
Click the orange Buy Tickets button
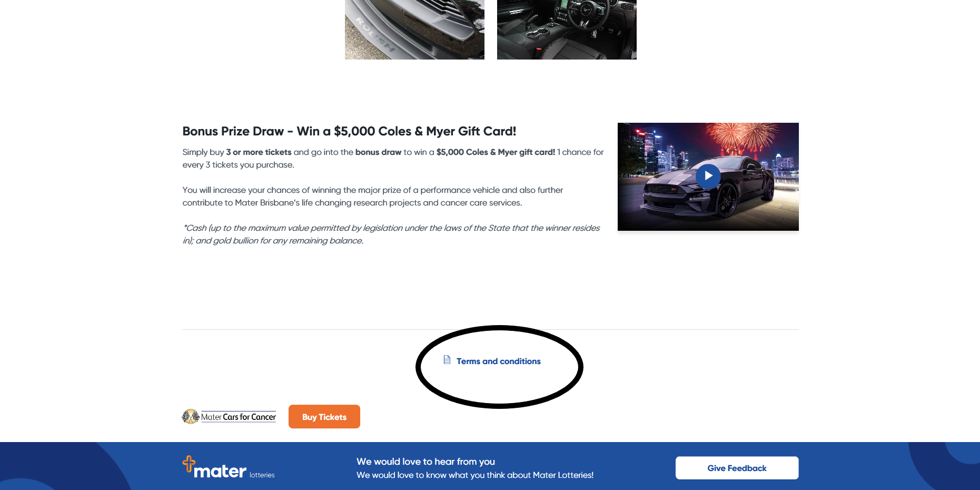pyautogui.click(x=324, y=417)
